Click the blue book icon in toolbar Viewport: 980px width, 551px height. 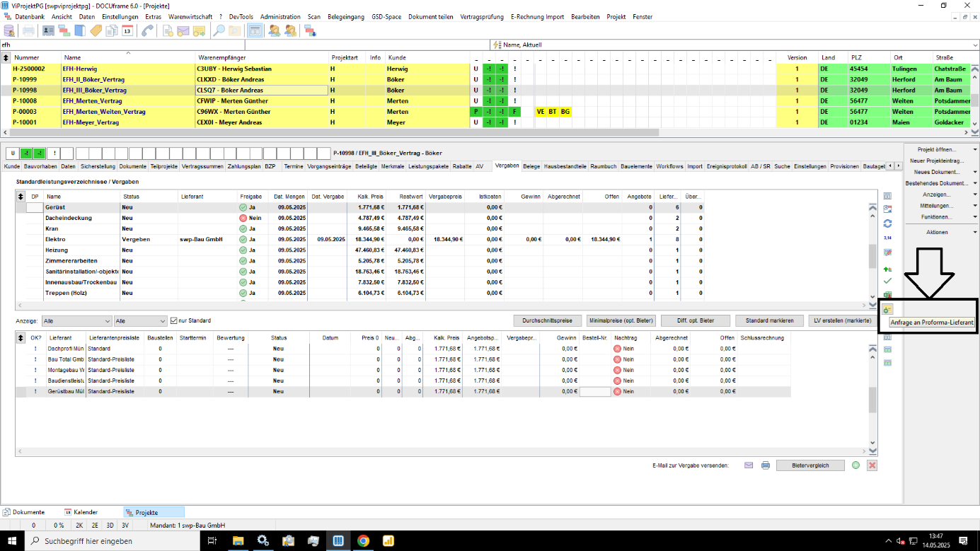(x=80, y=30)
